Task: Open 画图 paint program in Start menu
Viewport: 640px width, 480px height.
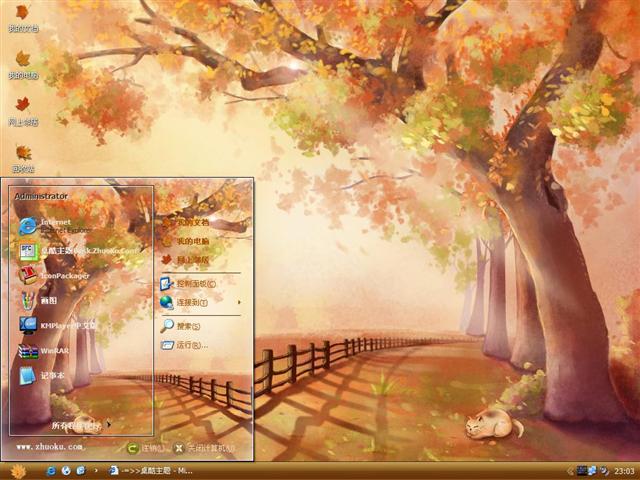Action: point(38,300)
